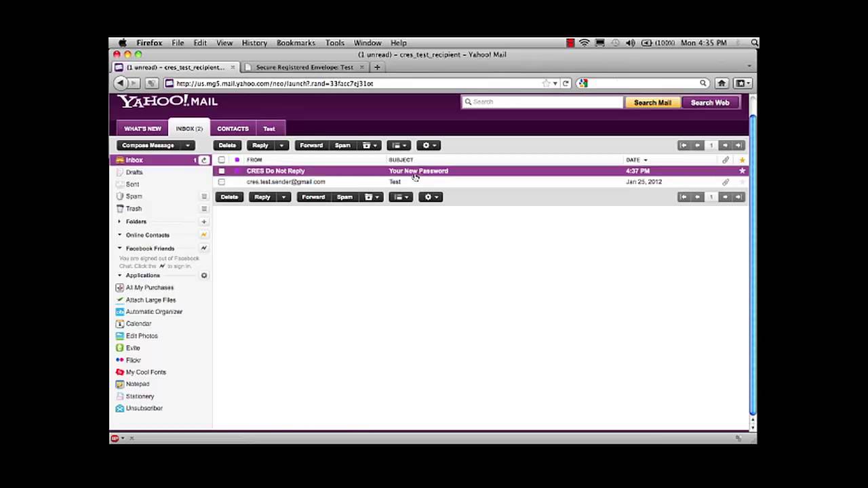Screen dimensions: 868x488
Task: Sign in to Online Contacts chat icon
Action: coord(203,235)
